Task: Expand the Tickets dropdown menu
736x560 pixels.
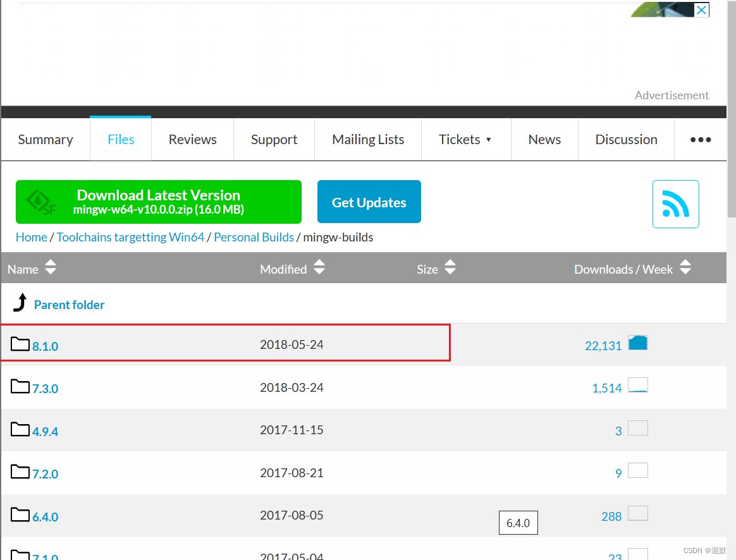Action: click(465, 140)
